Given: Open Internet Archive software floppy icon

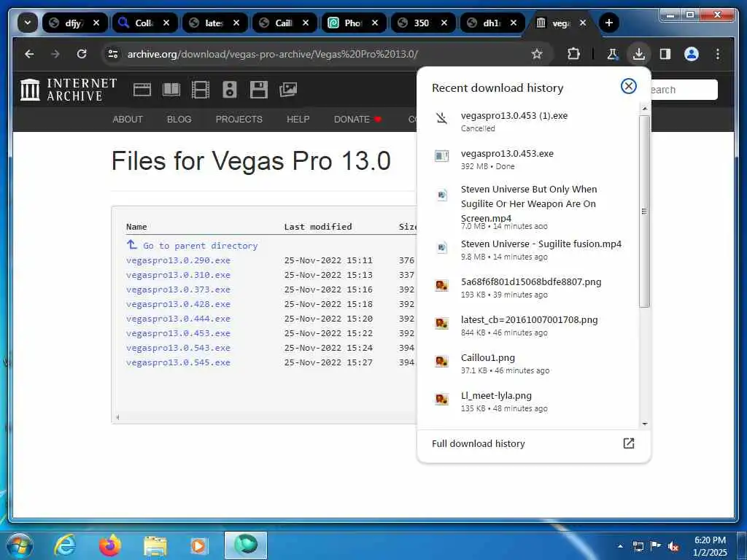Looking at the screenshot, I should click(259, 90).
